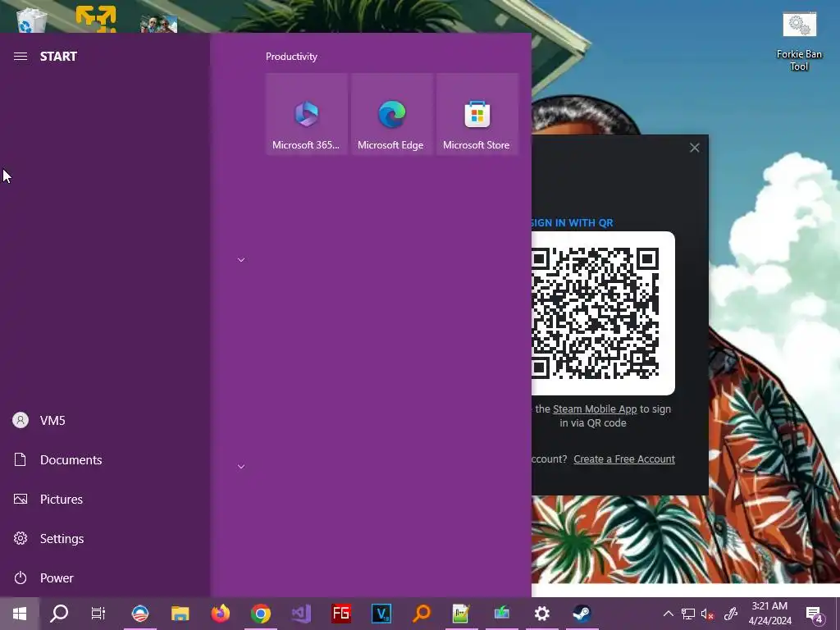Click the muted volume tray icon
The height and width of the screenshot is (630, 840).
pos(707,614)
